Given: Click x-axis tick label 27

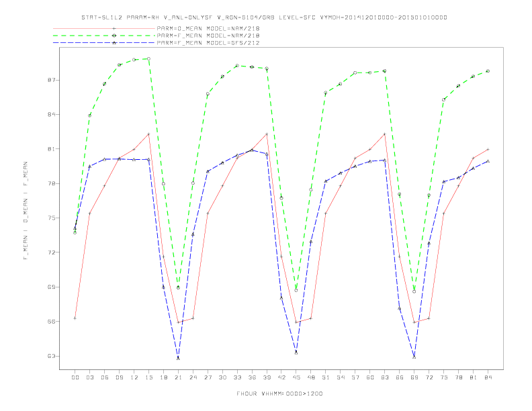Looking at the screenshot, I should point(208,377).
